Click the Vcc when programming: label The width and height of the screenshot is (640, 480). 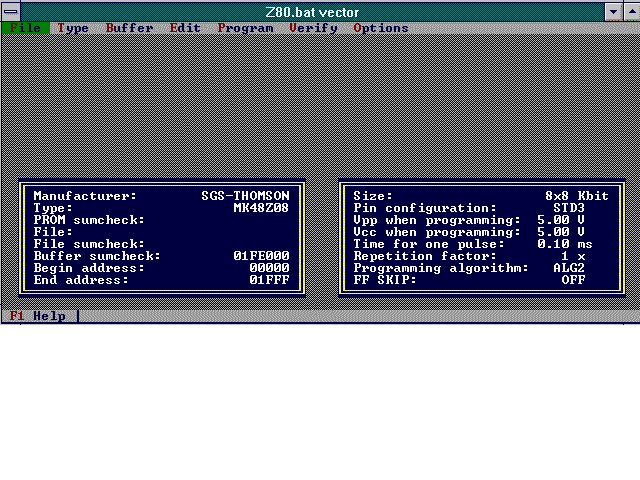[437, 232]
